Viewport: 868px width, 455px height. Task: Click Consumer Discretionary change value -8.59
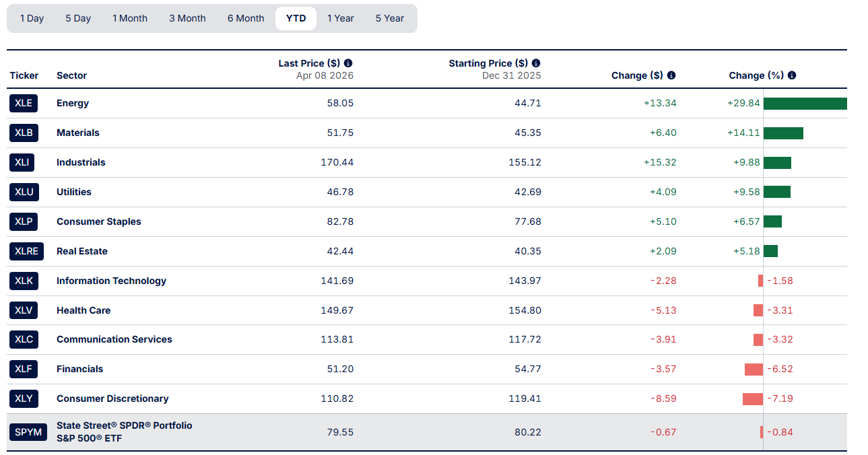(663, 398)
